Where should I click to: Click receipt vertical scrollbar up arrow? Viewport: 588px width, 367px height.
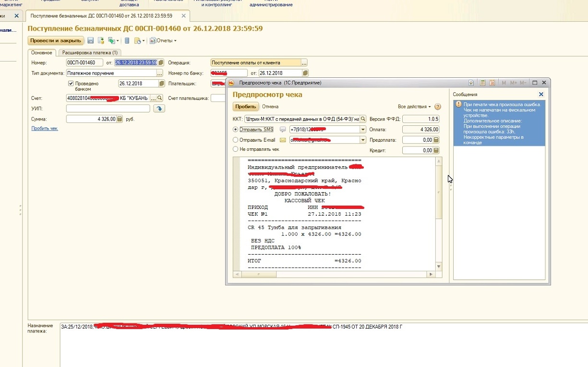439,161
